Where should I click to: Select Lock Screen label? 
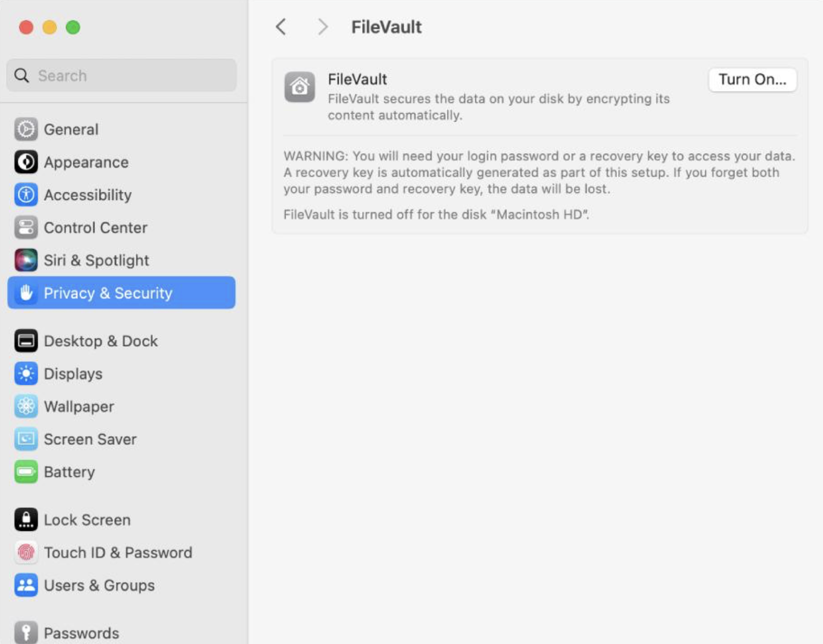coord(87,520)
